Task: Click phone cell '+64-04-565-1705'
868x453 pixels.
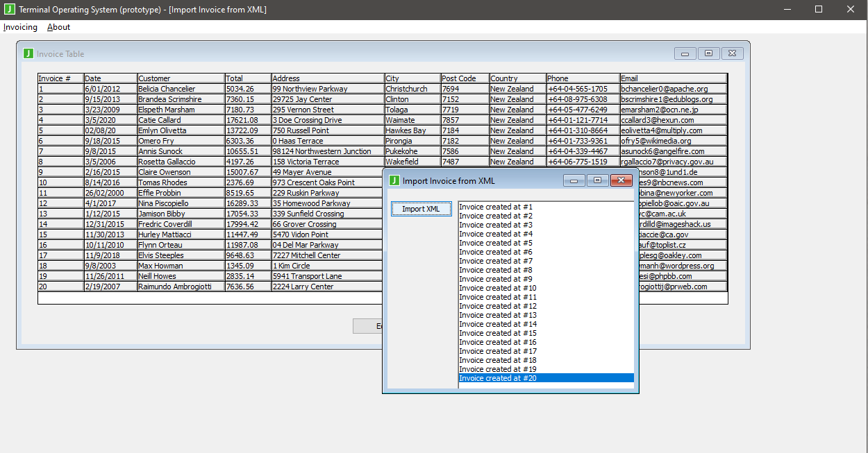Action: (583, 89)
